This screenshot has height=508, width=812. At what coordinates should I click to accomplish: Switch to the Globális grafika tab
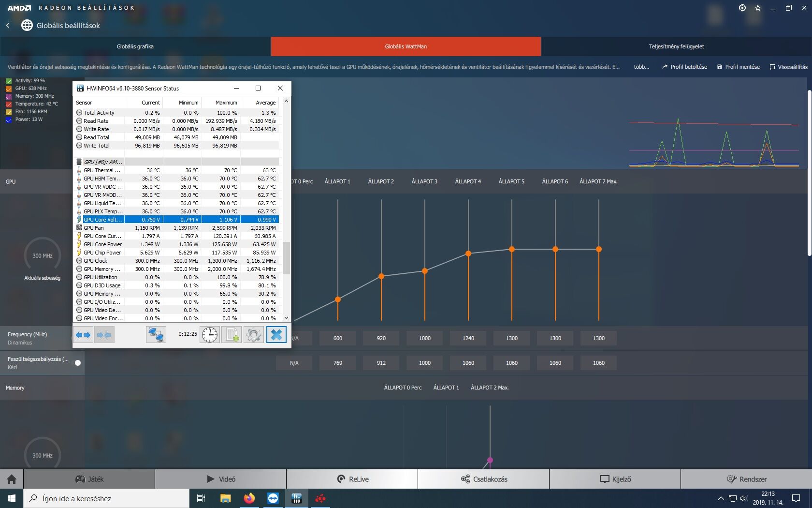[x=135, y=46]
